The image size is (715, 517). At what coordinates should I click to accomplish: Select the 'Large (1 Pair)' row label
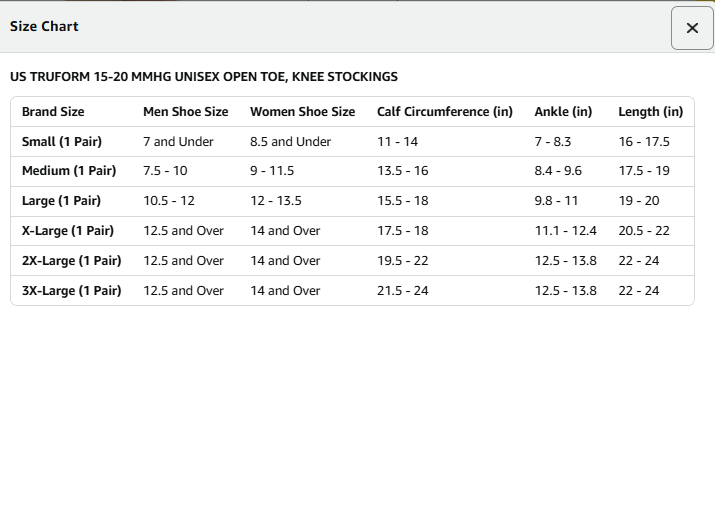[61, 201]
